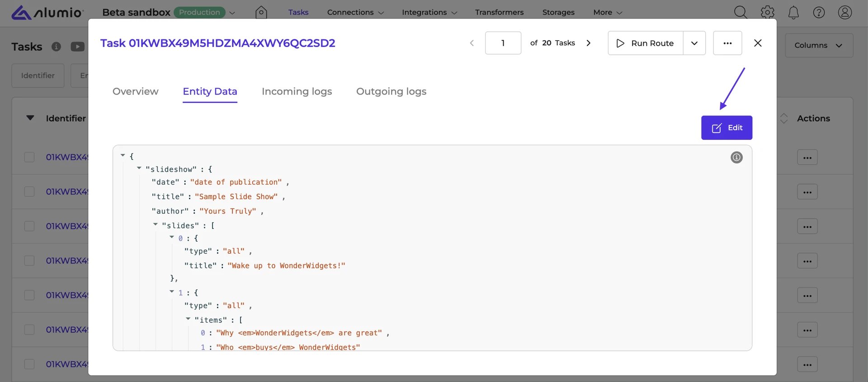Select checkbox of first task row

click(29, 157)
